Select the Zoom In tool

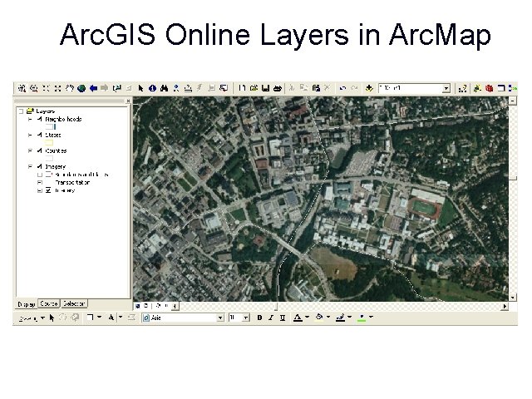click(x=22, y=89)
